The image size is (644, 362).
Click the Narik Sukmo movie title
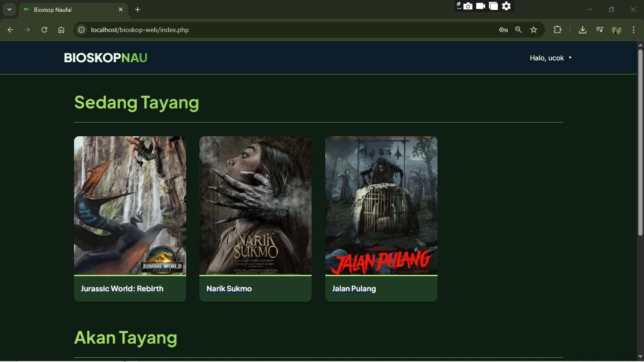coord(229,288)
